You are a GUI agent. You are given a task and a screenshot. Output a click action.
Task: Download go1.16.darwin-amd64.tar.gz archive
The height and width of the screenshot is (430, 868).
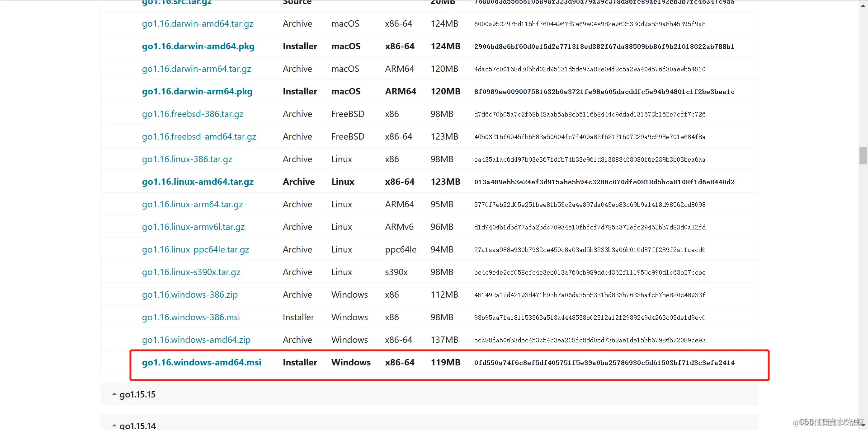(198, 24)
